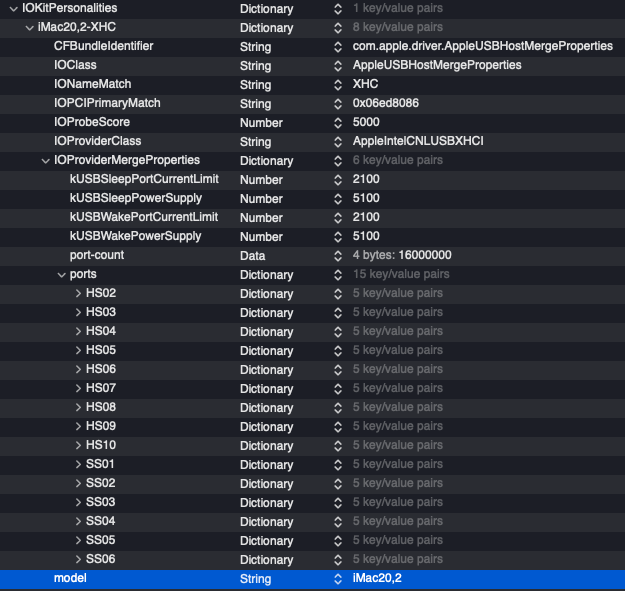This screenshot has height=591, width=625.
Task: Expand the HS02 port entry
Action: click(78, 293)
